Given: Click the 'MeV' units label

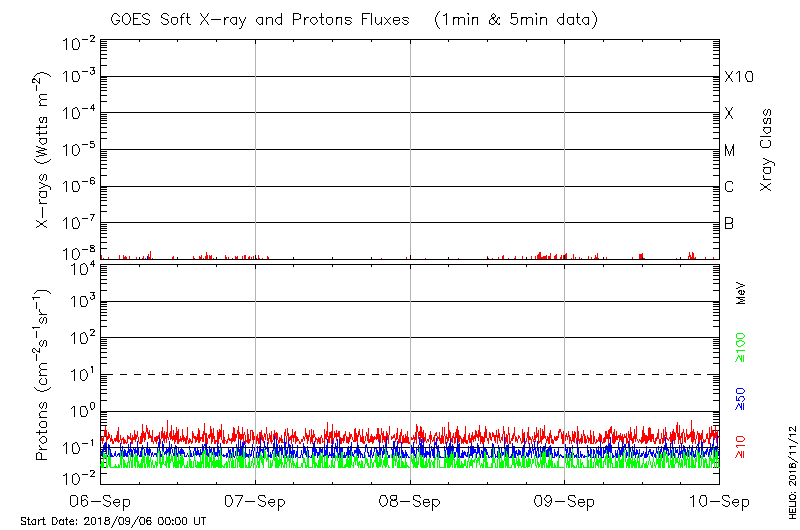Looking at the screenshot, I should coord(741,293).
